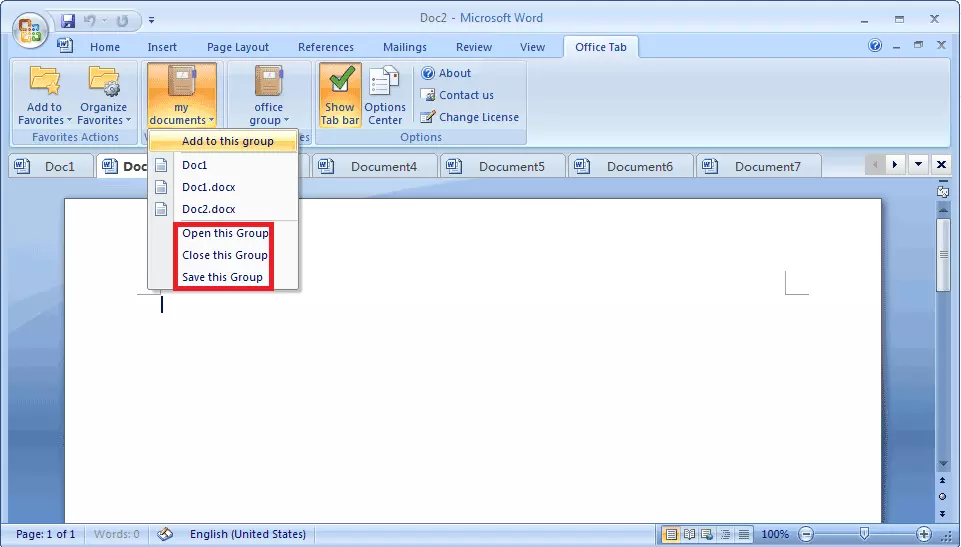The width and height of the screenshot is (961, 547).
Task: Switch to Print Layout view
Action: click(671, 535)
